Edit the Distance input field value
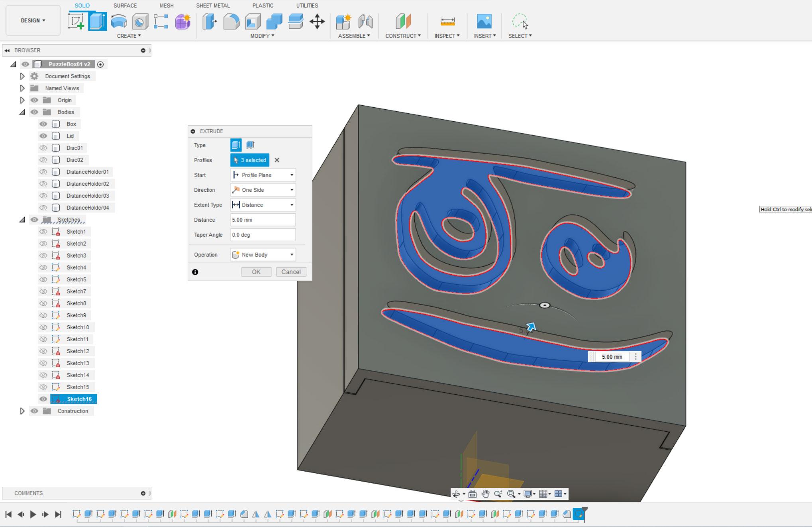 click(x=262, y=220)
